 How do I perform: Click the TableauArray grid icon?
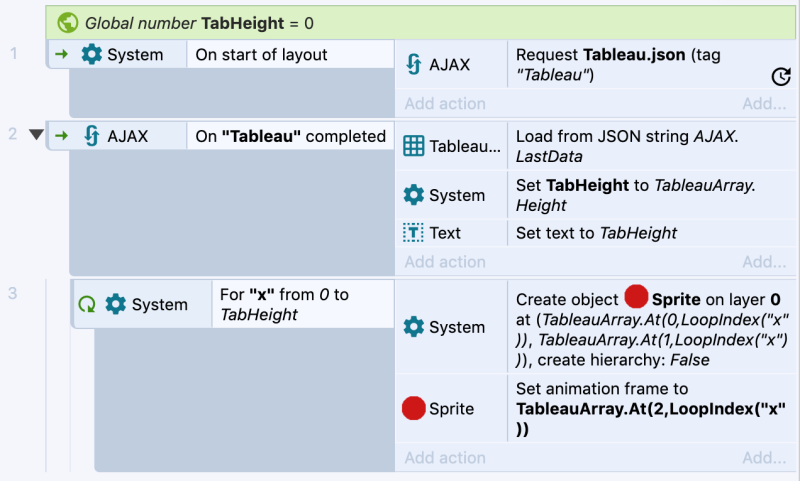coord(414,146)
